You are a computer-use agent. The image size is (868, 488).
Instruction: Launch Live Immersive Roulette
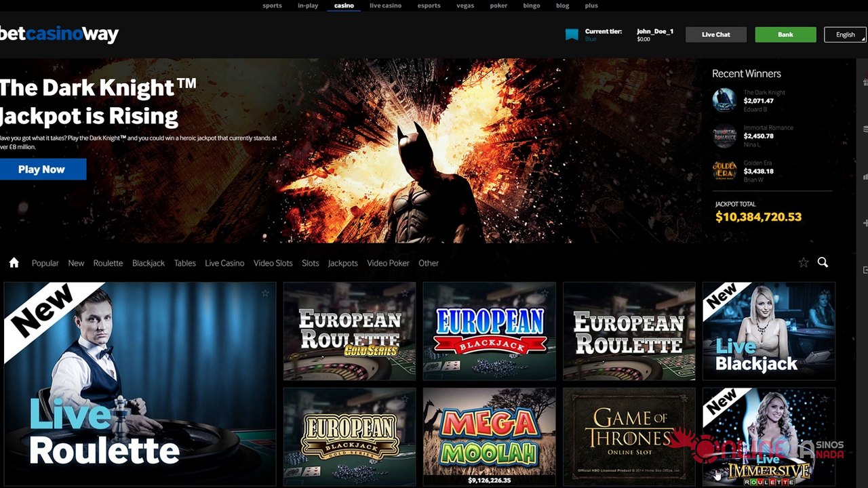(x=769, y=437)
